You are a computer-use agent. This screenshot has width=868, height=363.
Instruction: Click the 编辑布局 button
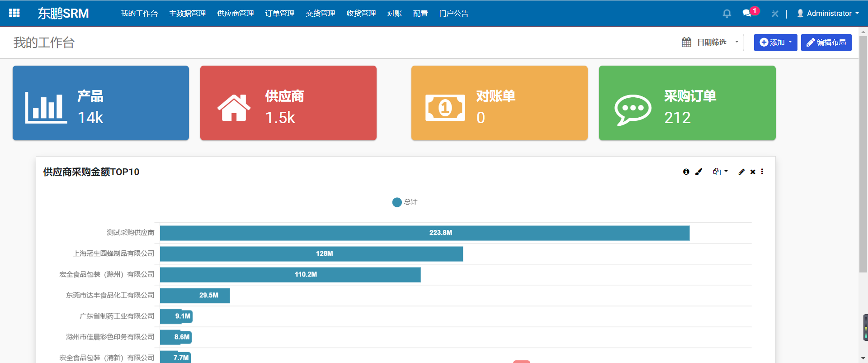point(826,43)
